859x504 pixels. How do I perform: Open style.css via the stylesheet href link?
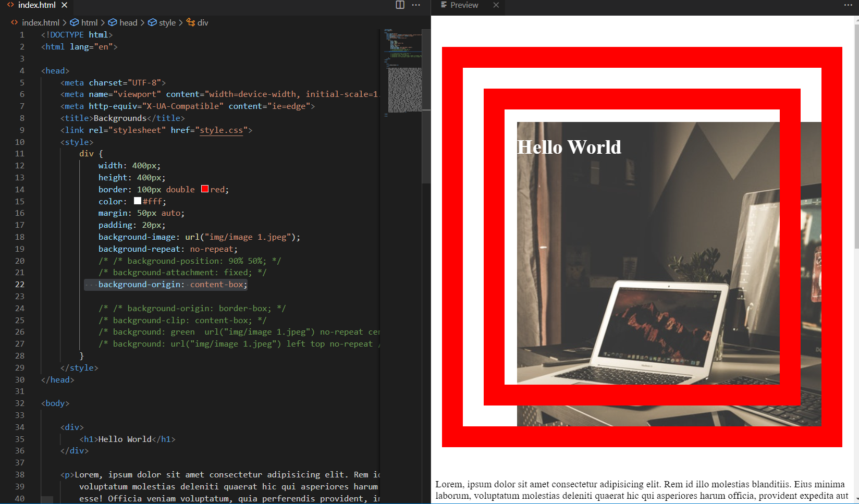[222, 130]
